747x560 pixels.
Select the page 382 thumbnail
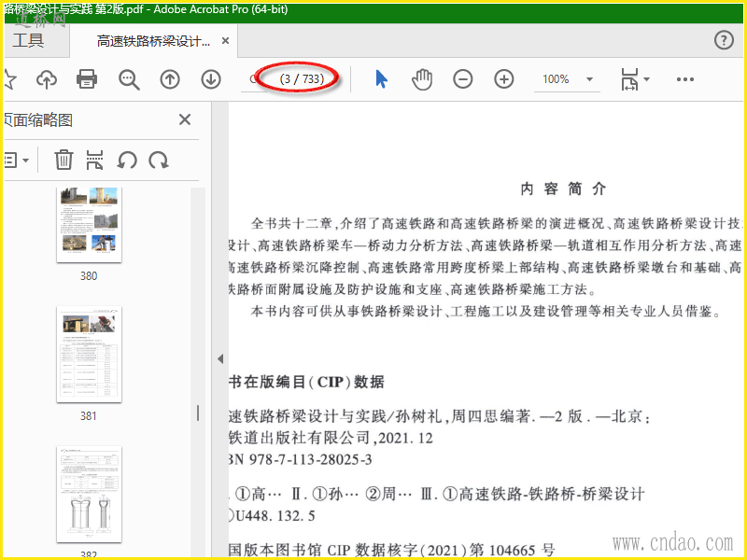pos(89,495)
